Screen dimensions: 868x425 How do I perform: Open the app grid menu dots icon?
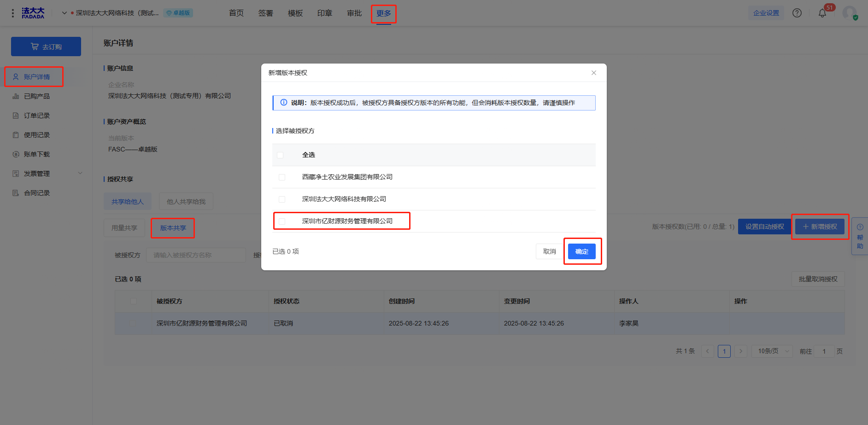click(x=13, y=13)
